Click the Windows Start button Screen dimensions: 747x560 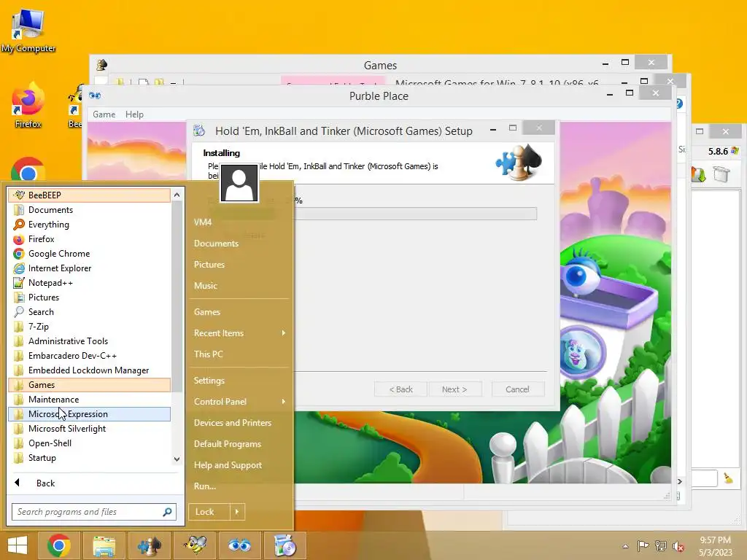[x=18, y=545]
